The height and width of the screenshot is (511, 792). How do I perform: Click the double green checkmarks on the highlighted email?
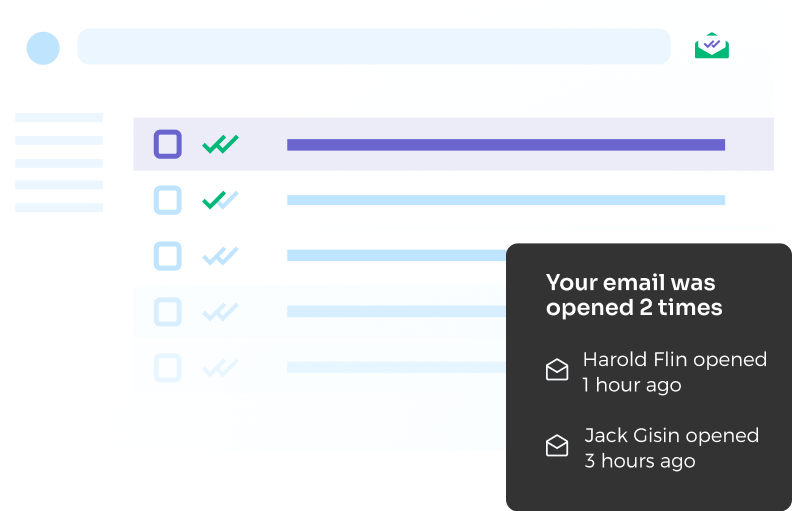(x=220, y=144)
